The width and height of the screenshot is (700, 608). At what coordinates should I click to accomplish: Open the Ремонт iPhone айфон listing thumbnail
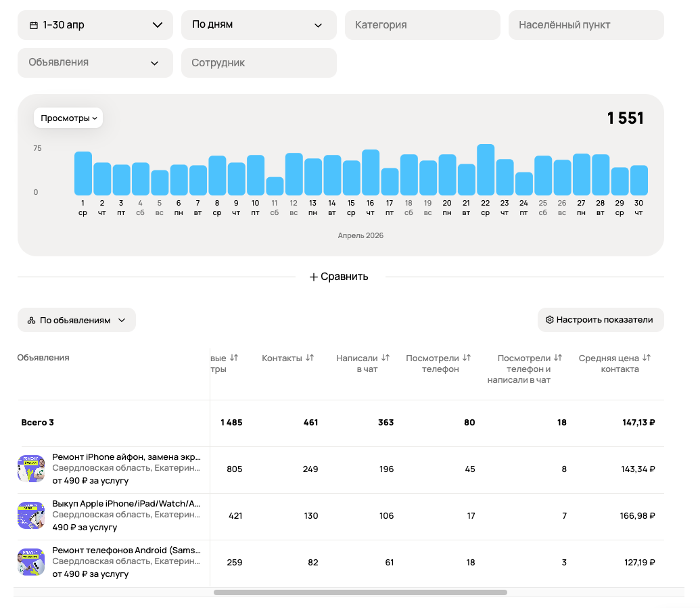[31, 469]
